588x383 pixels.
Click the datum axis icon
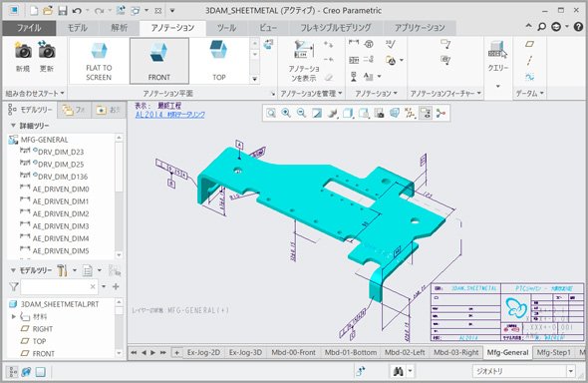pos(529,61)
